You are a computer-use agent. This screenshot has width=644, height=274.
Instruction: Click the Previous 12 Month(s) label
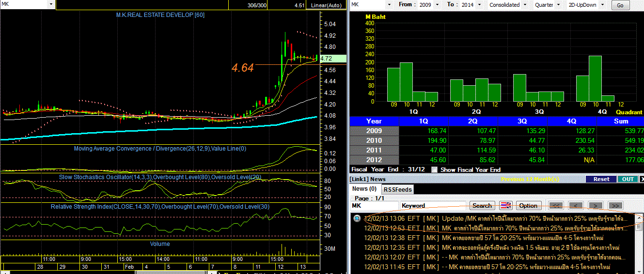(531, 179)
